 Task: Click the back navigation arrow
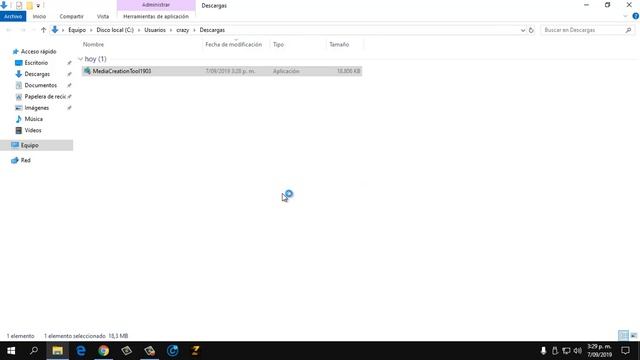click(9, 30)
